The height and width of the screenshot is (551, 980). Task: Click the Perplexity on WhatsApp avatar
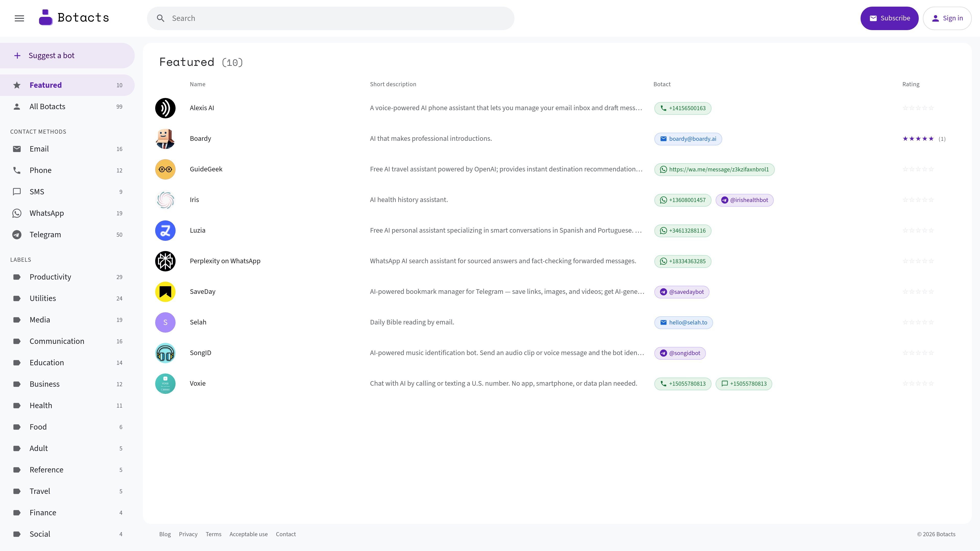pyautogui.click(x=165, y=261)
